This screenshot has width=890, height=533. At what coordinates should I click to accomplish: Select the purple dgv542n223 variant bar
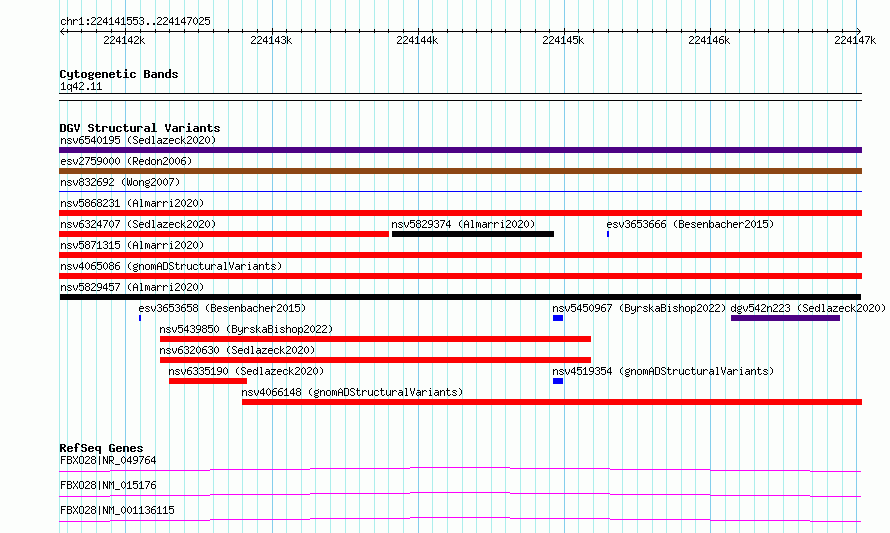point(786,318)
